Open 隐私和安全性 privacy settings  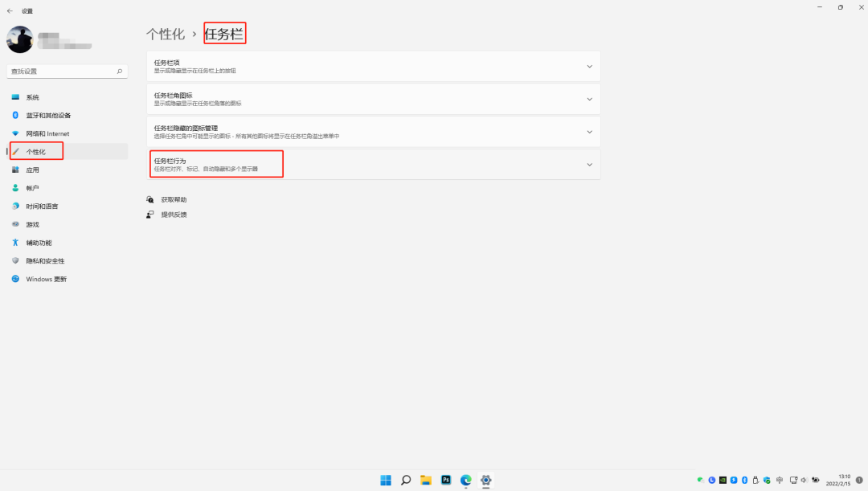coord(45,261)
